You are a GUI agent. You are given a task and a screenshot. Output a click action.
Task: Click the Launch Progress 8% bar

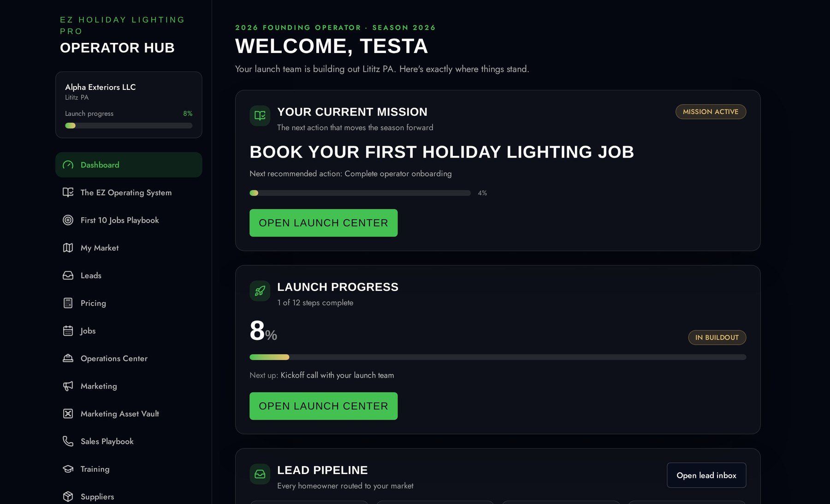pos(498,357)
